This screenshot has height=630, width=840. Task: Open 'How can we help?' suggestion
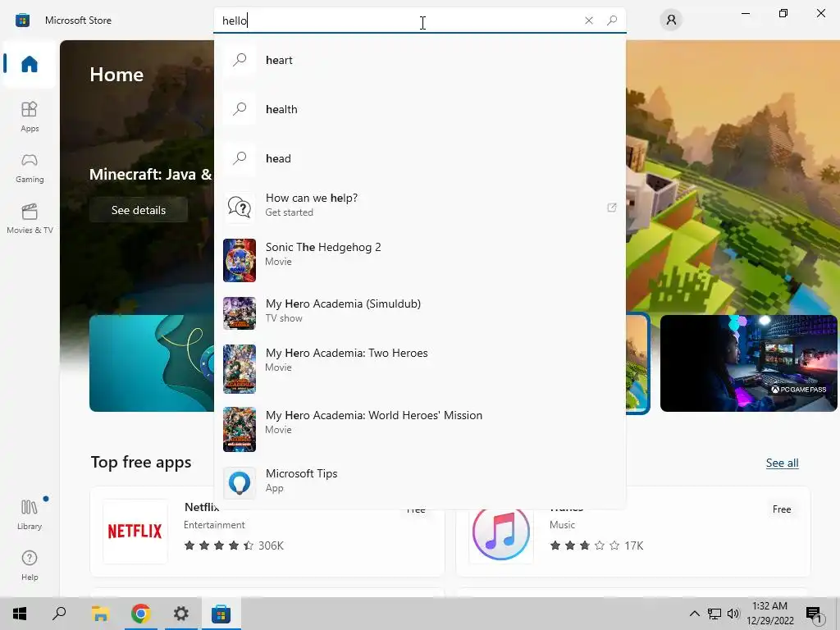tap(419, 206)
